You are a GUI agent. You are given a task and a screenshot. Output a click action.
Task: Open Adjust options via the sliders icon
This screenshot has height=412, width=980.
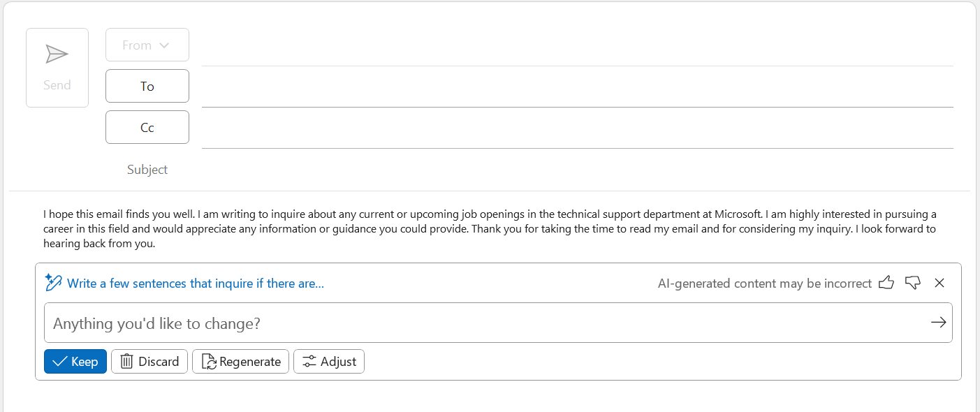[x=308, y=361]
